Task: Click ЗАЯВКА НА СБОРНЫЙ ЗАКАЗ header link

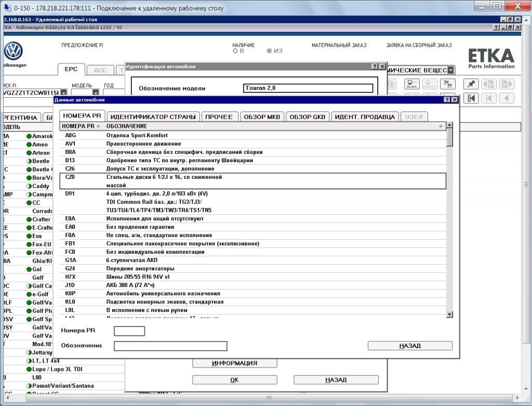Action: (x=419, y=45)
